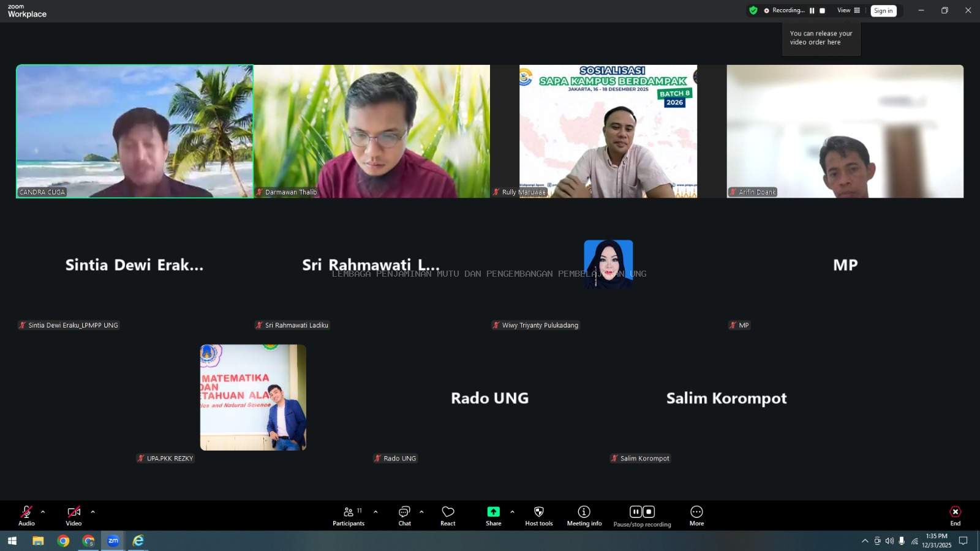Viewport: 980px width, 551px height.
Task: Open Meeting info
Action: pos(584,515)
